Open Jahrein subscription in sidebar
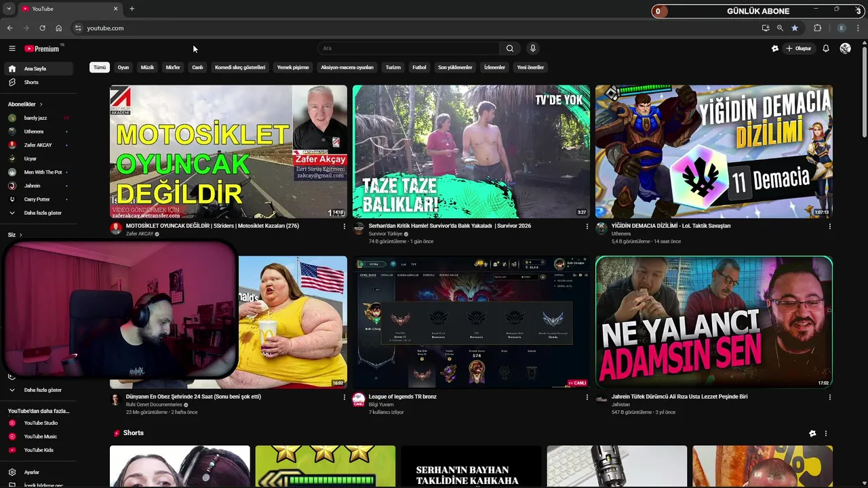 [x=39, y=186]
